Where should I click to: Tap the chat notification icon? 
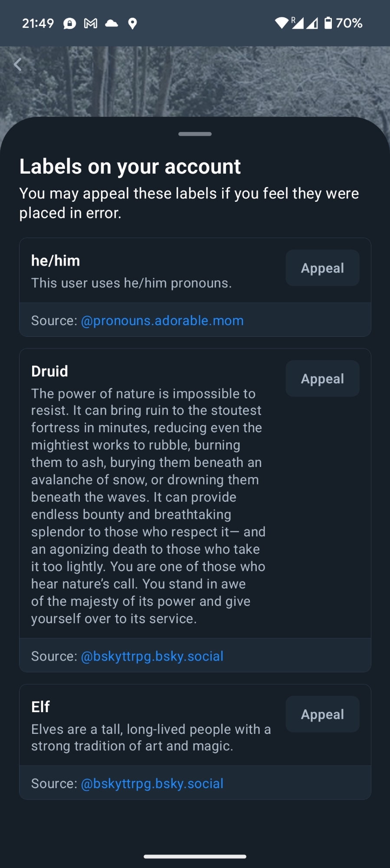point(69,23)
